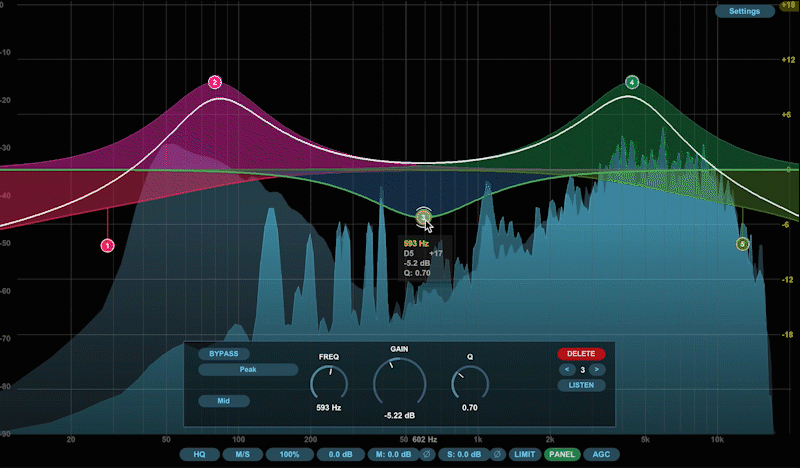Invert phase of Mid channel
This screenshot has height=468, width=800.
427,454
